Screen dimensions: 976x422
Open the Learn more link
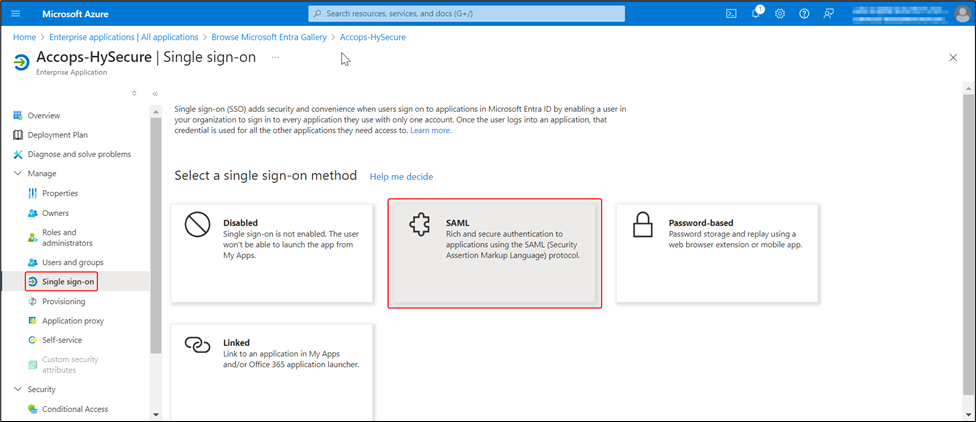click(x=430, y=130)
